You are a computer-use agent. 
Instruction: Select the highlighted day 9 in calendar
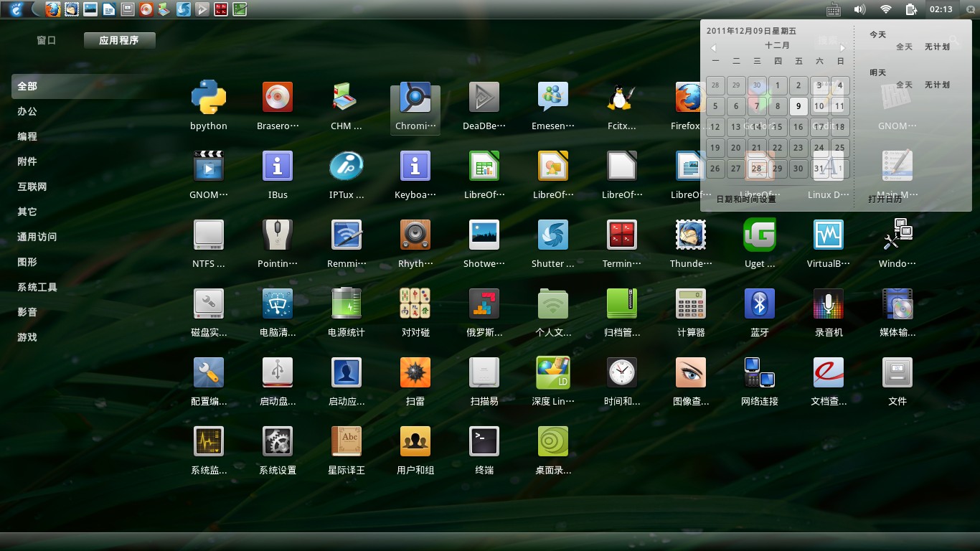pos(798,106)
